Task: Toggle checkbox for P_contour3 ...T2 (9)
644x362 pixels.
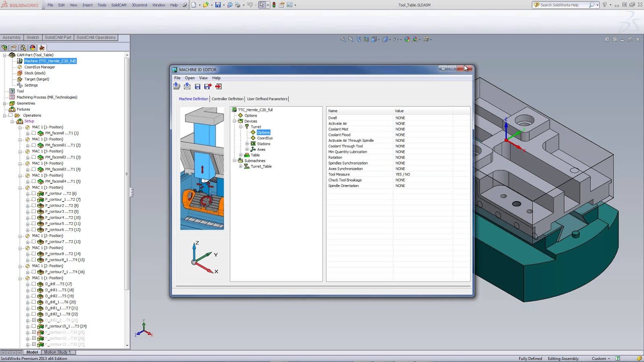Action: coord(34,212)
